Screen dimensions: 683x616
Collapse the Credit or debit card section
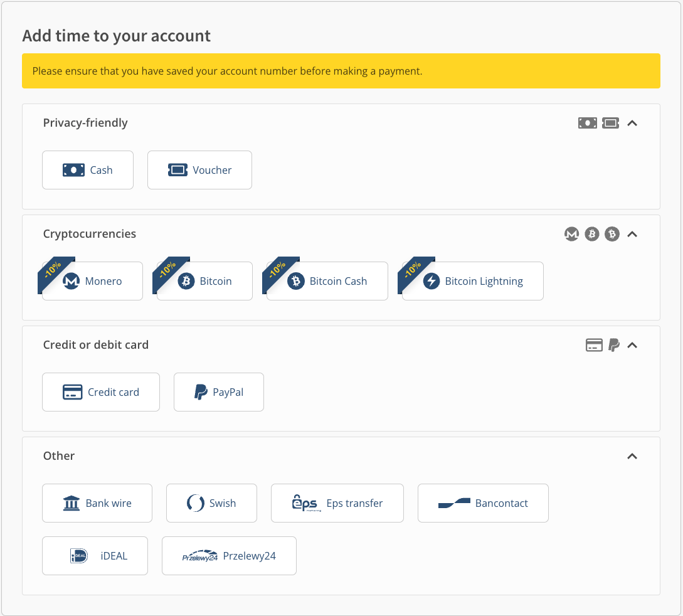click(x=632, y=345)
